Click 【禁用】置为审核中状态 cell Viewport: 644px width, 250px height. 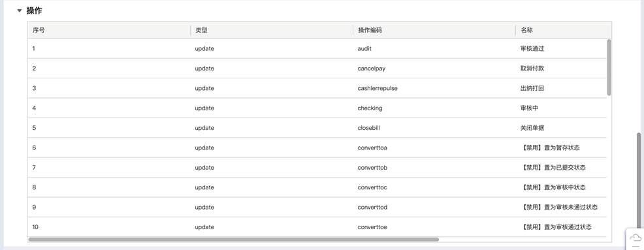click(561, 187)
